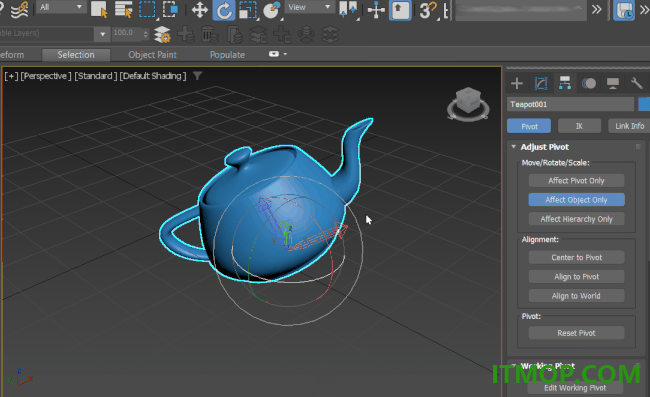Open the Modify command panel tab
This screenshot has width=650, height=397.
coord(541,84)
